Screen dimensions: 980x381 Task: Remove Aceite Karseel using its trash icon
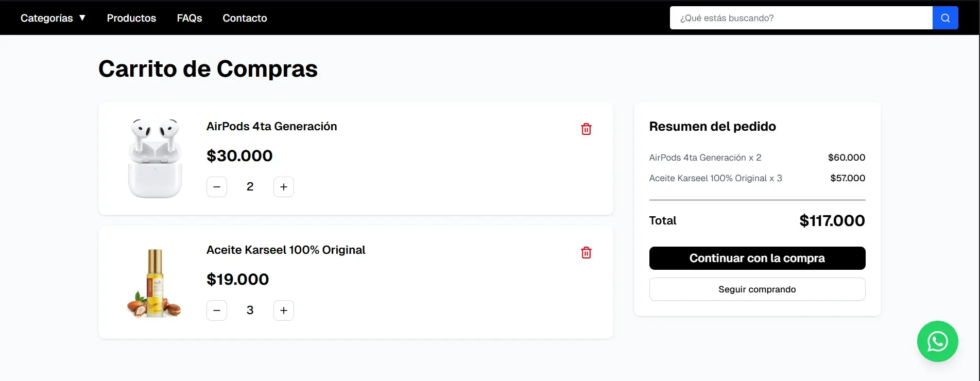click(x=586, y=253)
